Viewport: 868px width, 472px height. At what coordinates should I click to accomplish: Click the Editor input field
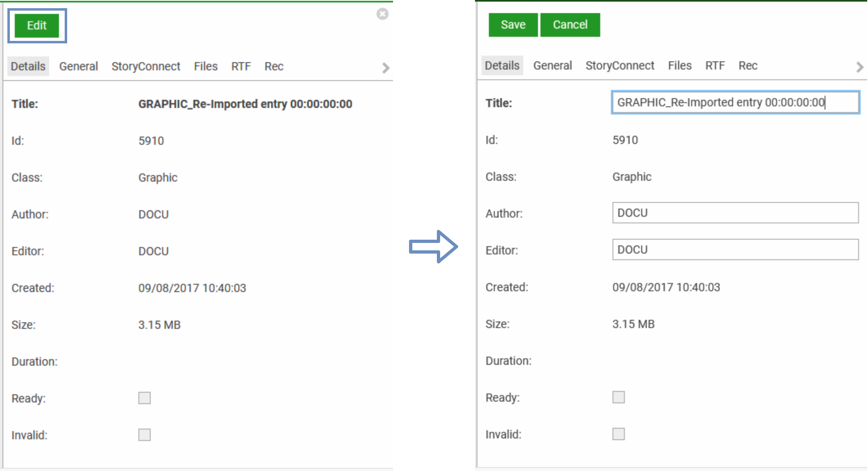click(735, 249)
